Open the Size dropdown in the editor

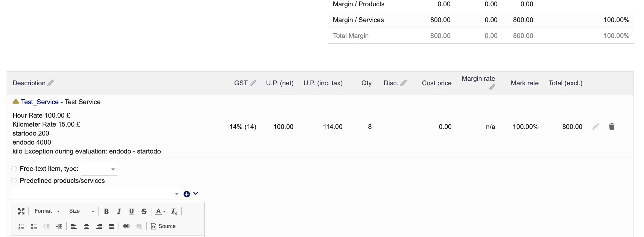click(x=81, y=211)
